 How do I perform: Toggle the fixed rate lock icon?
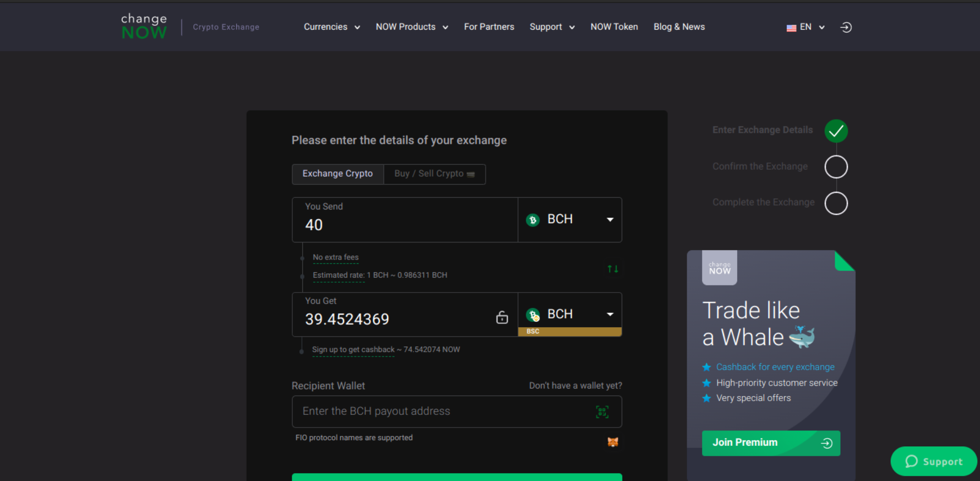[502, 317]
